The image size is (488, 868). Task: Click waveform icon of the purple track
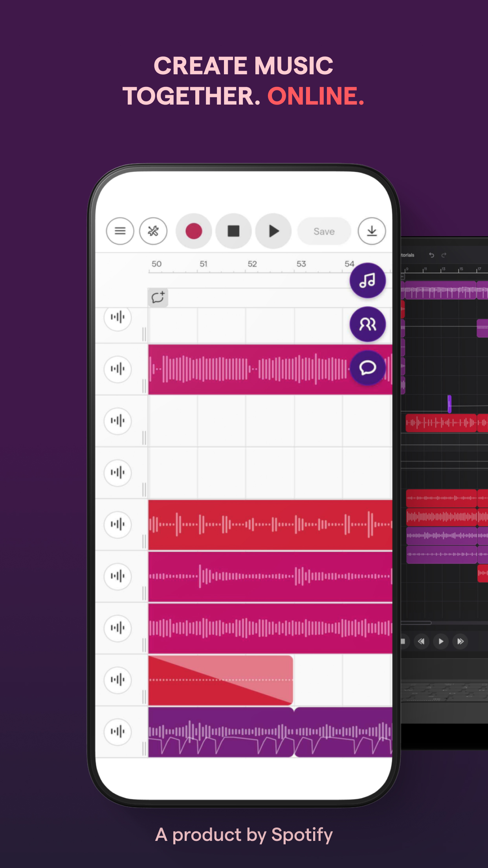[x=117, y=732]
